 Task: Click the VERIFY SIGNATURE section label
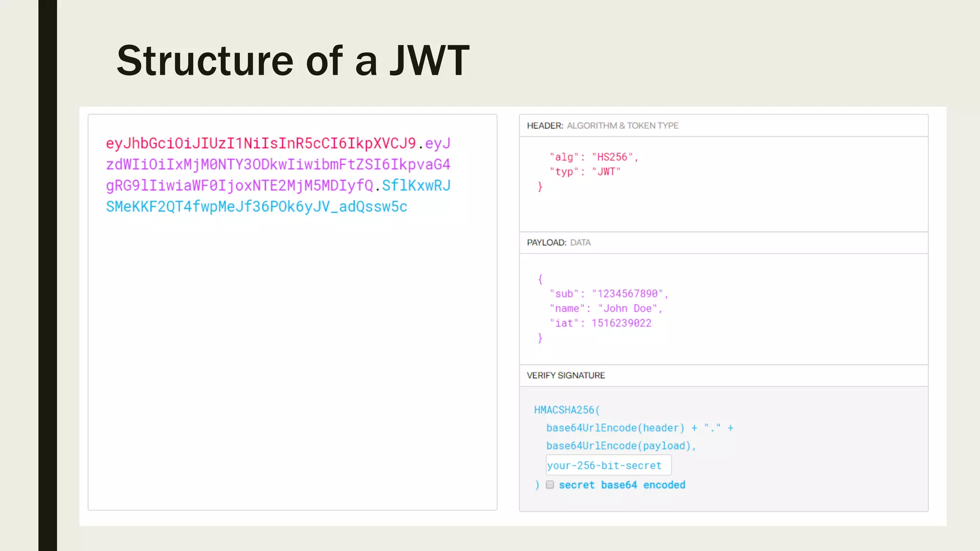click(x=566, y=375)
